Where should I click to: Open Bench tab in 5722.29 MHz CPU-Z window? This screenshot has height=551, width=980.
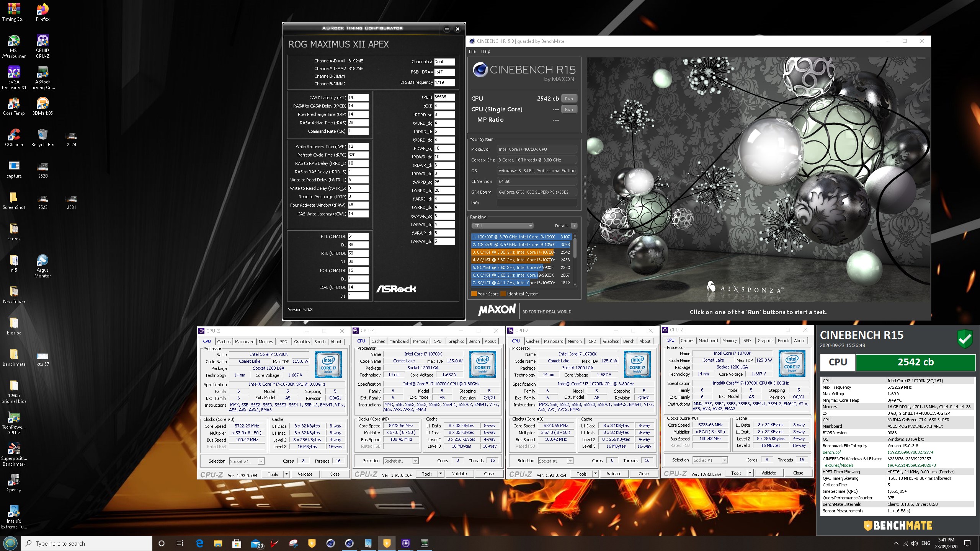coord(320,342)
